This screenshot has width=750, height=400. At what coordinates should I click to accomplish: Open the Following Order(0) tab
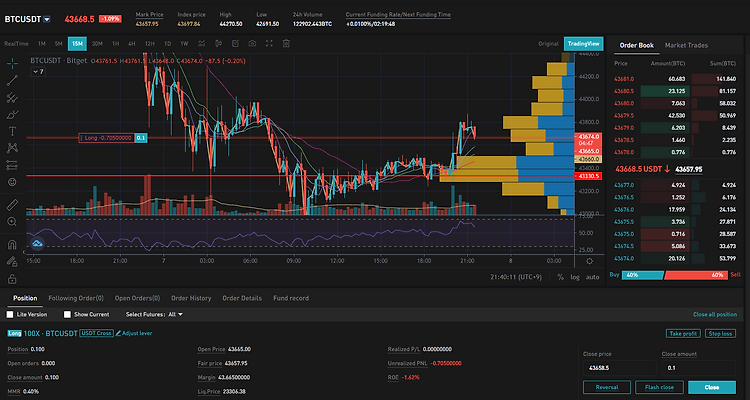(x=76, y=298)
